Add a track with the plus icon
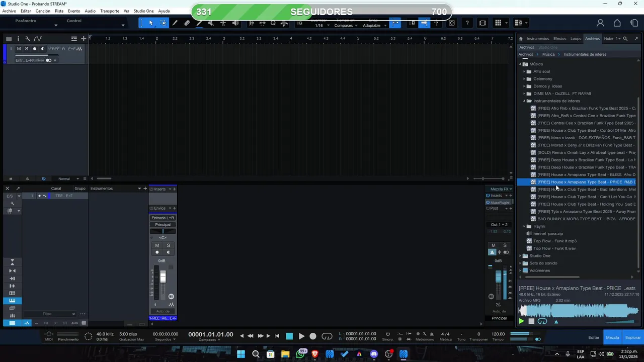644x362 pixels. point(84,39)
